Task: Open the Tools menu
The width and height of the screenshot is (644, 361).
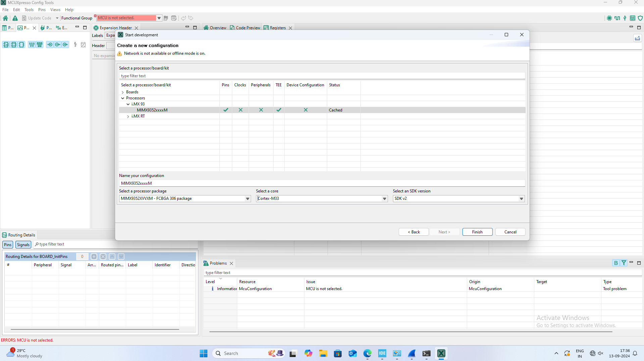Action: click(x=29, y=10)
